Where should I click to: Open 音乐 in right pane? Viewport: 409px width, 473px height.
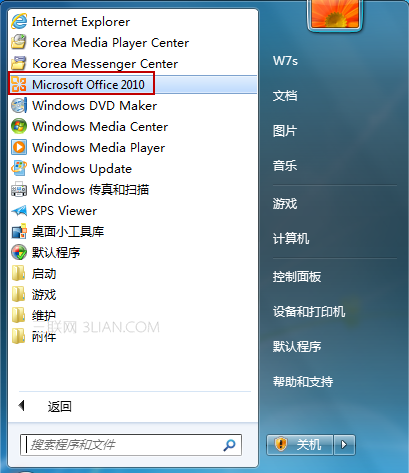coord(285,166)
